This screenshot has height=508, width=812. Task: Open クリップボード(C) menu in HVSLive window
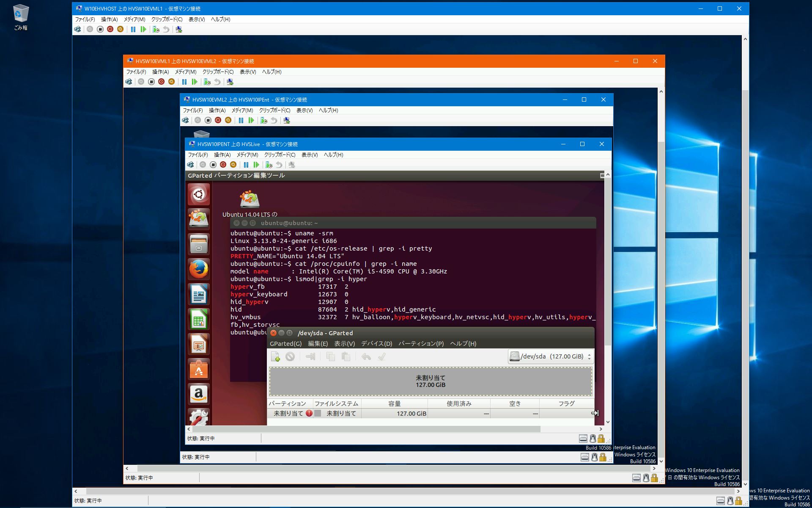[x=280, y=155]
